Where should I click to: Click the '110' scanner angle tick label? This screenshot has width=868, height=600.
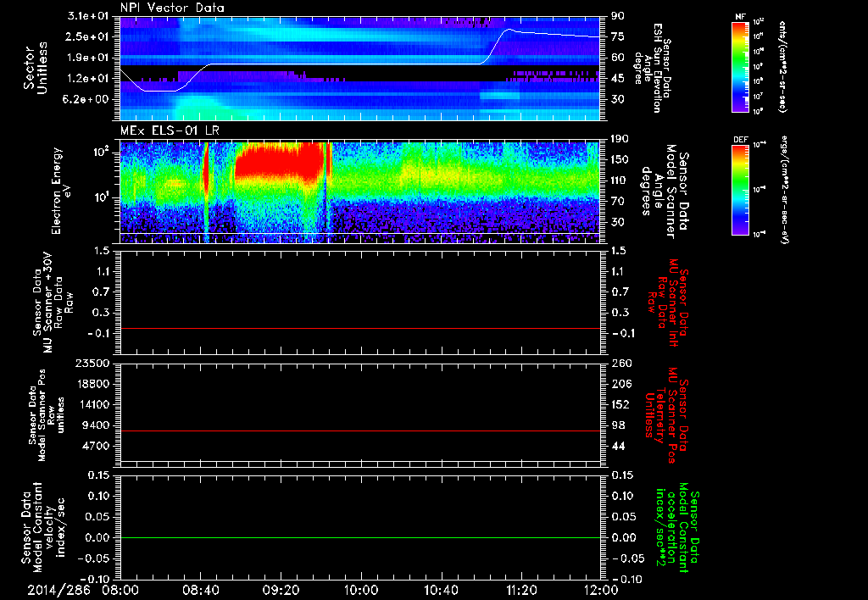620,181
